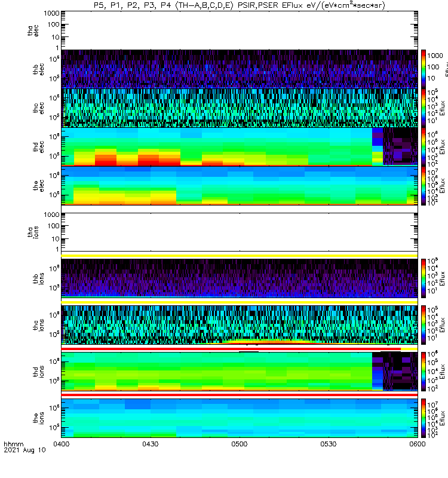Click the '1000' label on thb elec colorbar
The image size is (448, 478).
tap(435, 56)
